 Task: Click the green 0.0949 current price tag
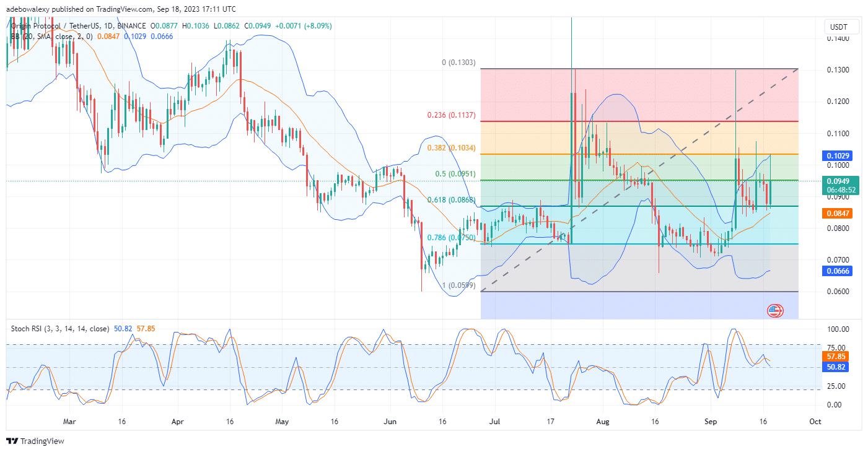(x=842, y=181)
